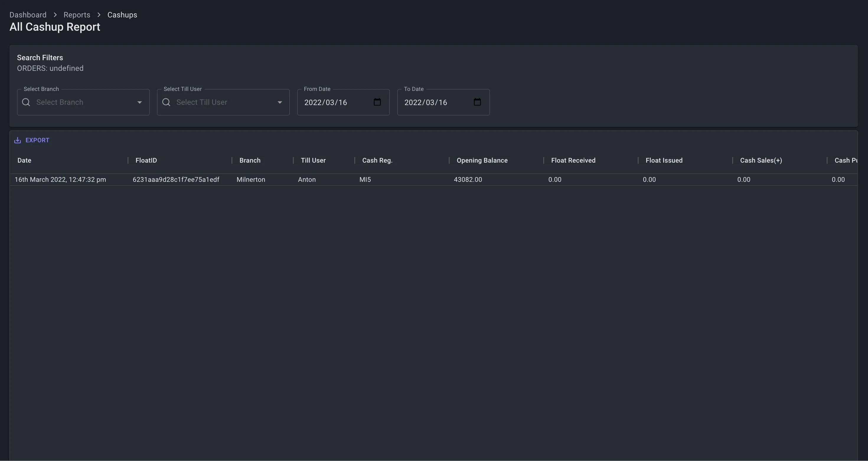868x461 pixels.
Task: Click the Select Branch search magnifier icon
Action: [26, 102]
